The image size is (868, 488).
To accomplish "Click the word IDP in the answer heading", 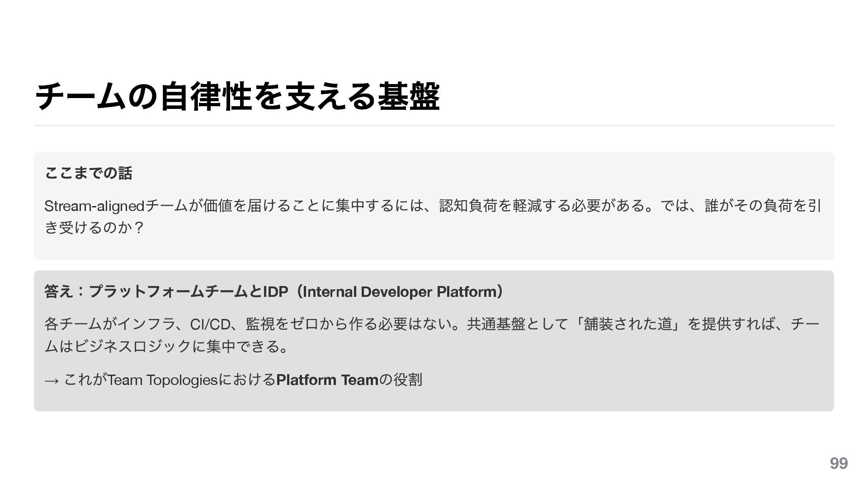I will coord(275,292).
